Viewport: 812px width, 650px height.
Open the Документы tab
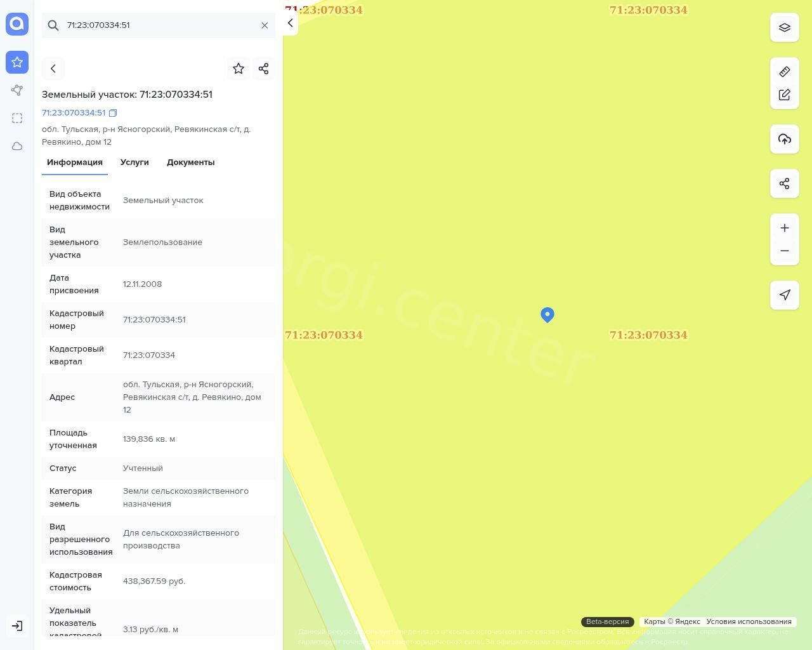[190, 162]
